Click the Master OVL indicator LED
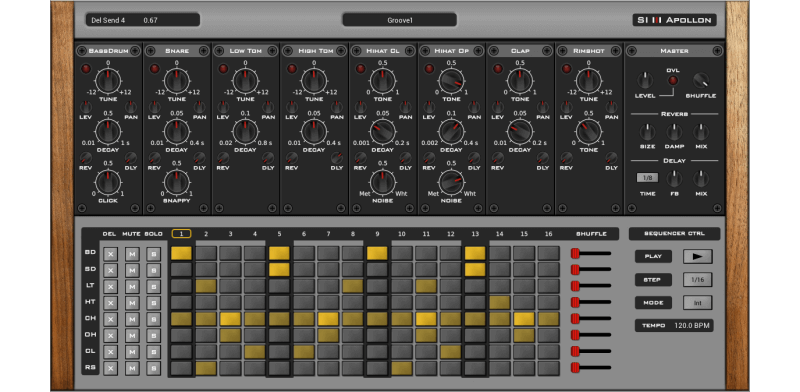The height and width of the screenshot is (392, 800). pyautogui.click(x=673, y=80)
